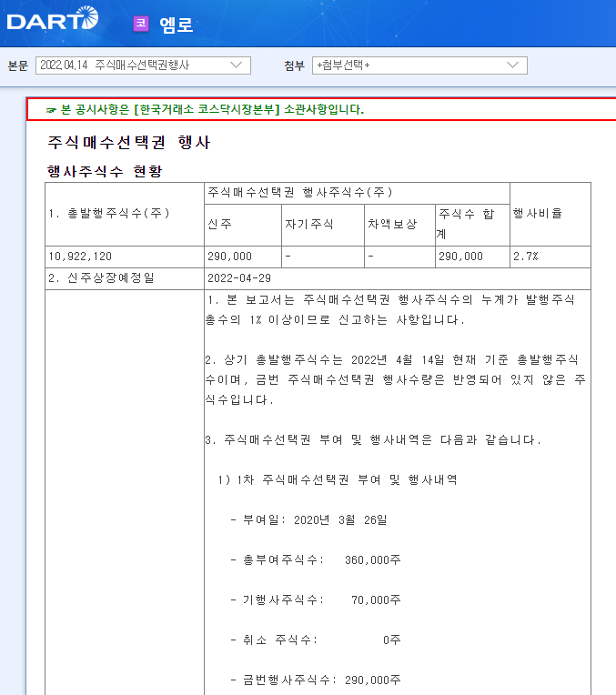Click the 차액보상 column header
Viewport: 616px width, 695px height.
pyautogui.click(x=400, y=226)
